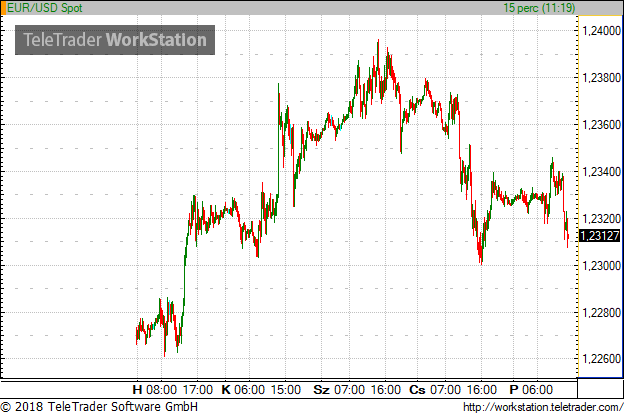Click the 15 perc (11:19) interval label

539,8
